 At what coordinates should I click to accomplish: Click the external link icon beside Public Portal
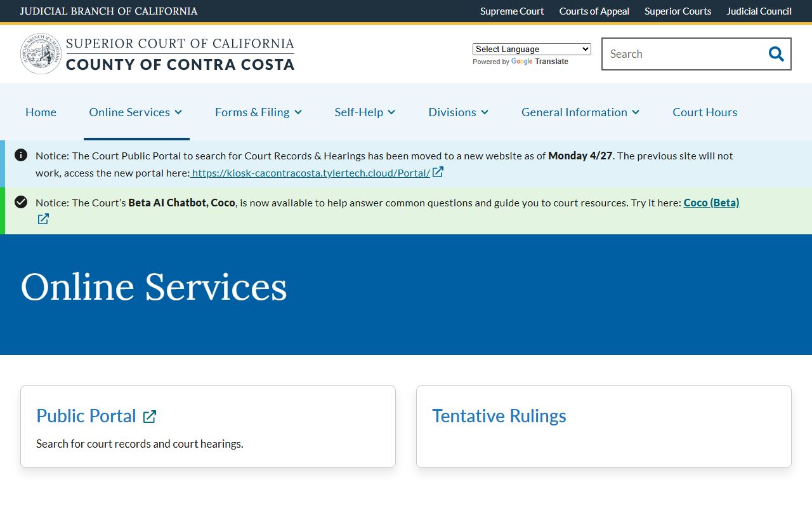pyautogui.click(x=150, y=417)
